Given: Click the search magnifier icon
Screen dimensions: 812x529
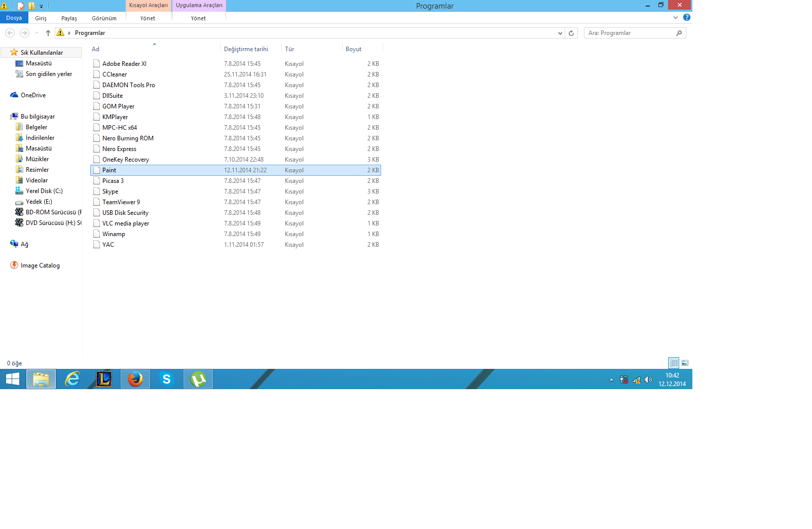Looking at the screenshot, I should [x=679, y=33].
